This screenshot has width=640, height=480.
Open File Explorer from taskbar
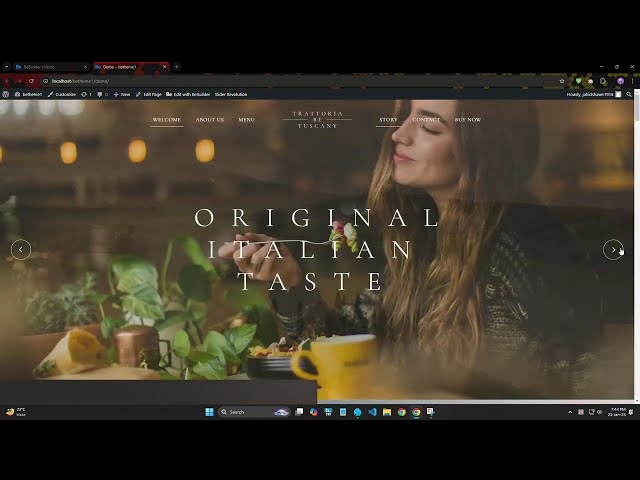point(387,412)
